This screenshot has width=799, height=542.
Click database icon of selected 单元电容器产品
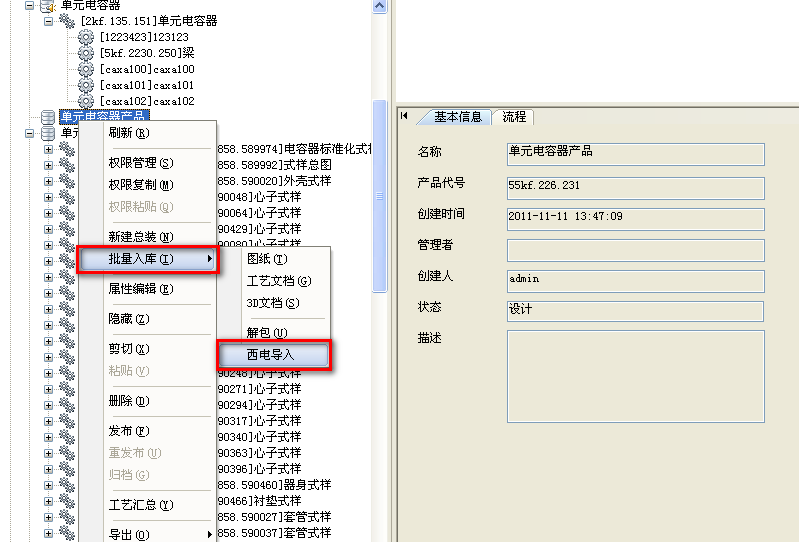[x=48, y=117]
